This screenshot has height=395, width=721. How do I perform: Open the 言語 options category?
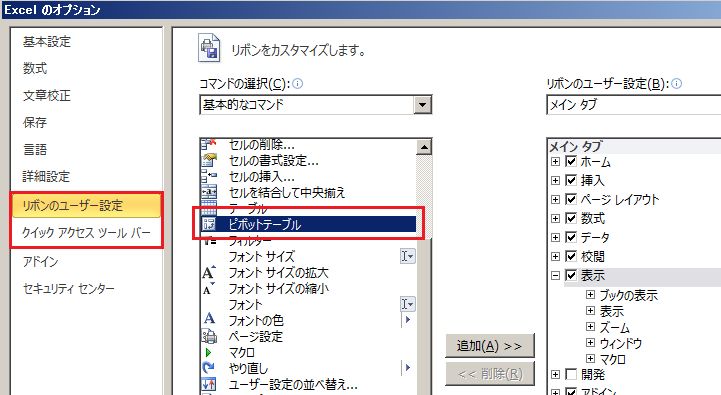35,149
